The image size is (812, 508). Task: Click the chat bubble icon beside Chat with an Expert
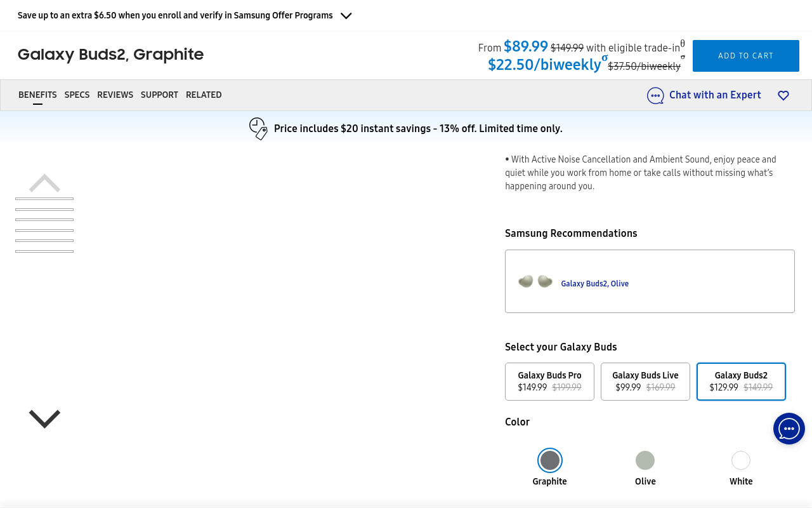655,96
